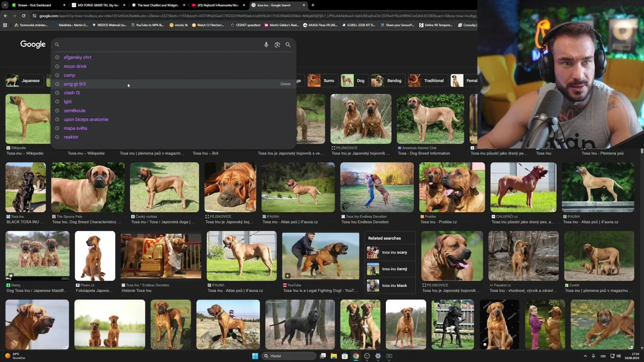Click taskbar microphone tray icon
644x362 pixels.
593,356
